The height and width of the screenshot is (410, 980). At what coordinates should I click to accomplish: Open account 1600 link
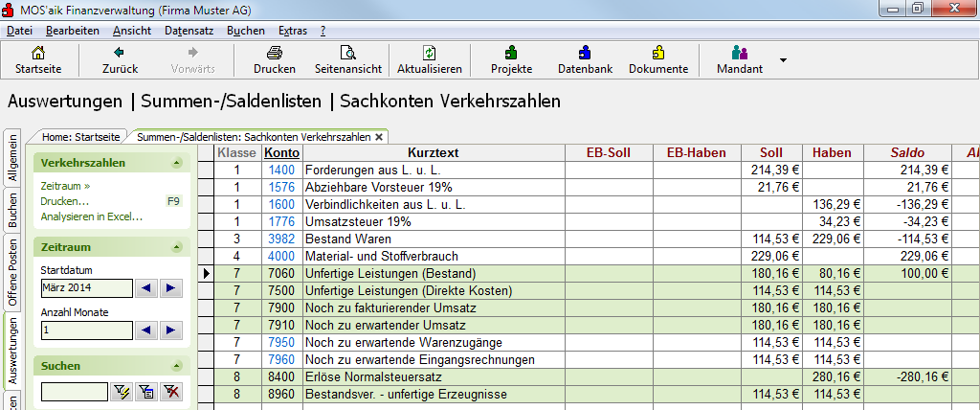tap(281, 205)
